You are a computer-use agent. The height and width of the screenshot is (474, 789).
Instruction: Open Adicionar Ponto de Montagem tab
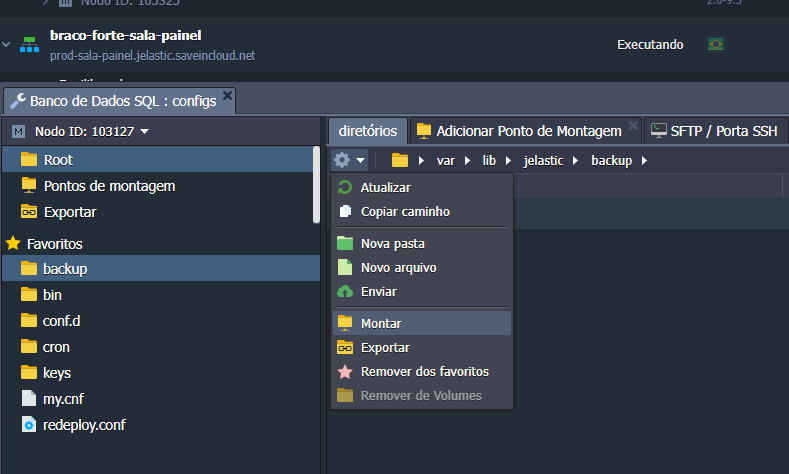pyautogui.click(x=528, y=131)
